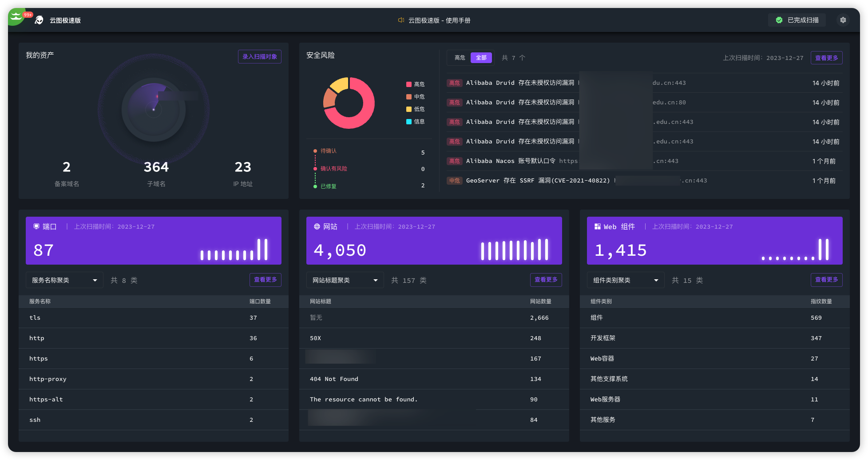Screen dimensions: 868x460
Task: Click the 低危 yellow legend color swatch
Action: point(409,109)
